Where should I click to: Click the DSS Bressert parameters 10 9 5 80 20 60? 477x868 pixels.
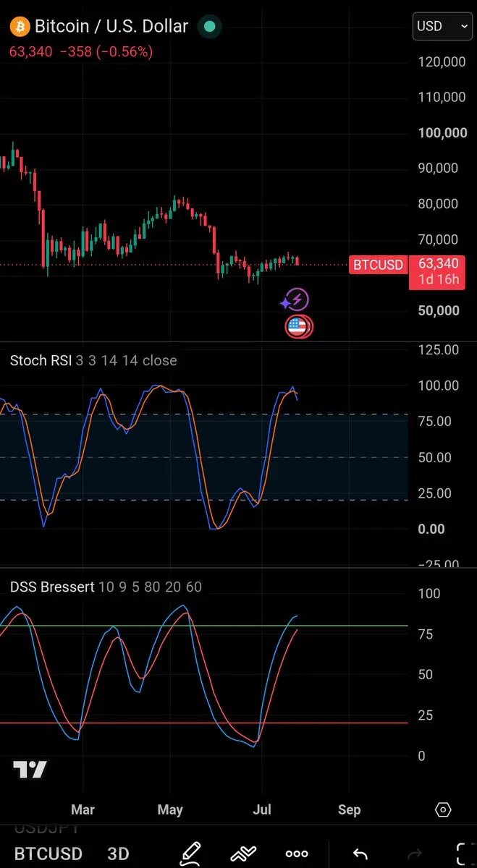(x=151, y=587)
